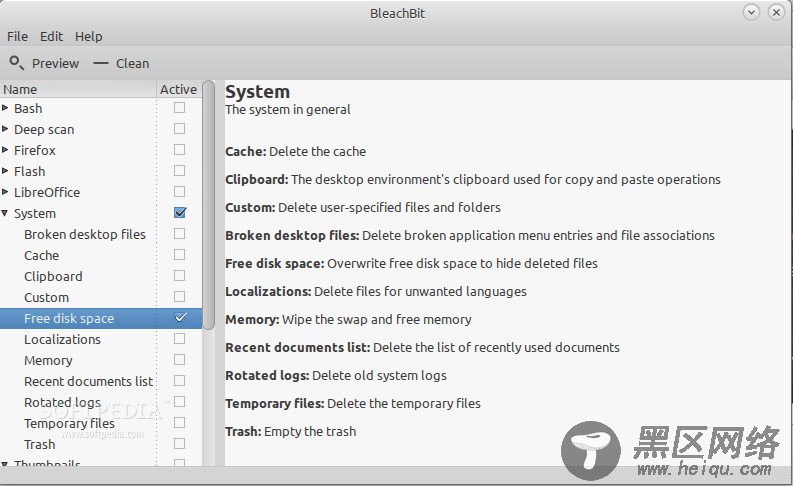The height and width of the screenshot is (486, 793).
Task: Enable the LibreOffice checkbox
Action: pyautogui.click(x=180, y=192)
